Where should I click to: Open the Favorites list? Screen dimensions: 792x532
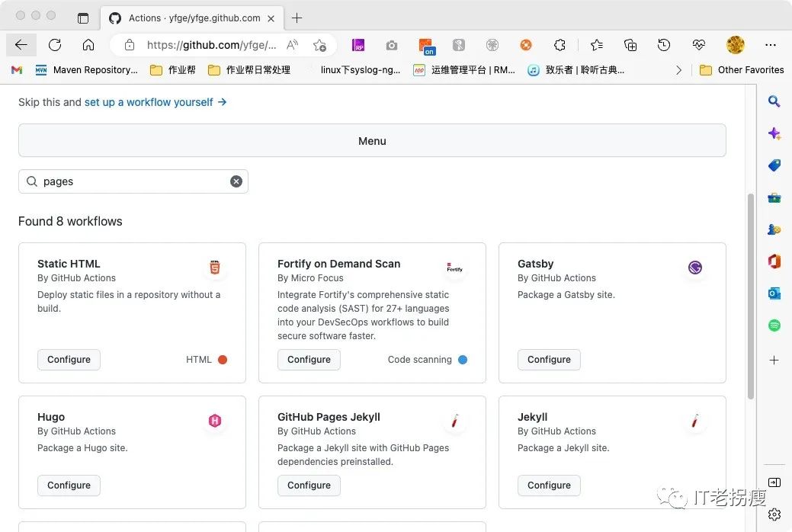(x=597, y=45)
